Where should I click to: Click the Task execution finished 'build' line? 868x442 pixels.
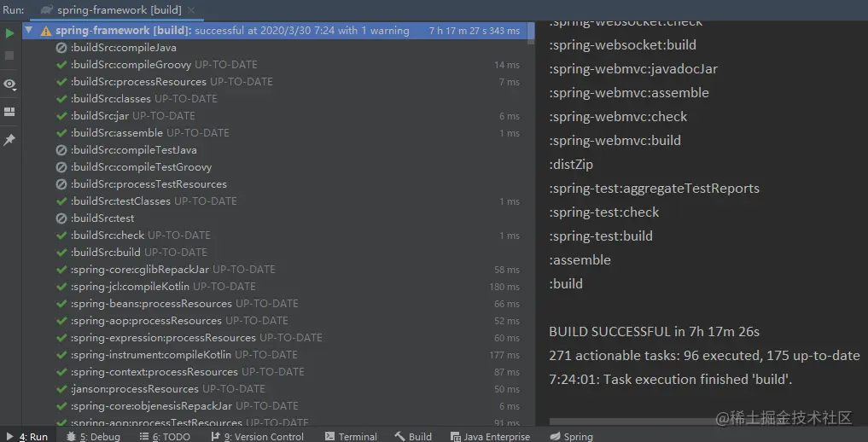[670, 380]
